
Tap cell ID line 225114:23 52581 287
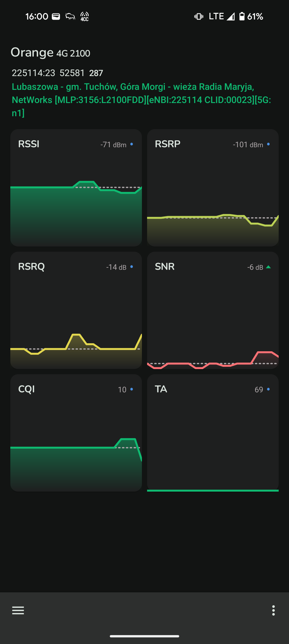tap(57, 73)
